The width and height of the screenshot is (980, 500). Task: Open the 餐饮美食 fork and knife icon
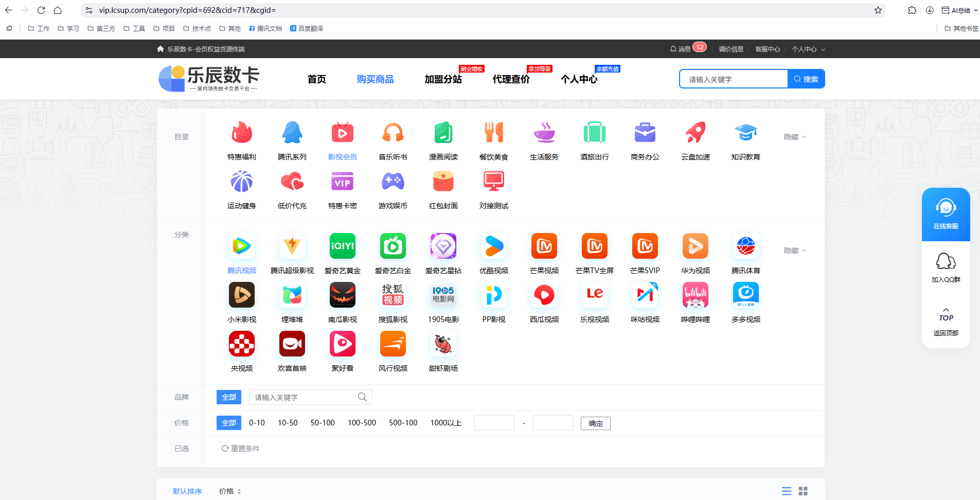pyautogui.click(x=494, y=133)
